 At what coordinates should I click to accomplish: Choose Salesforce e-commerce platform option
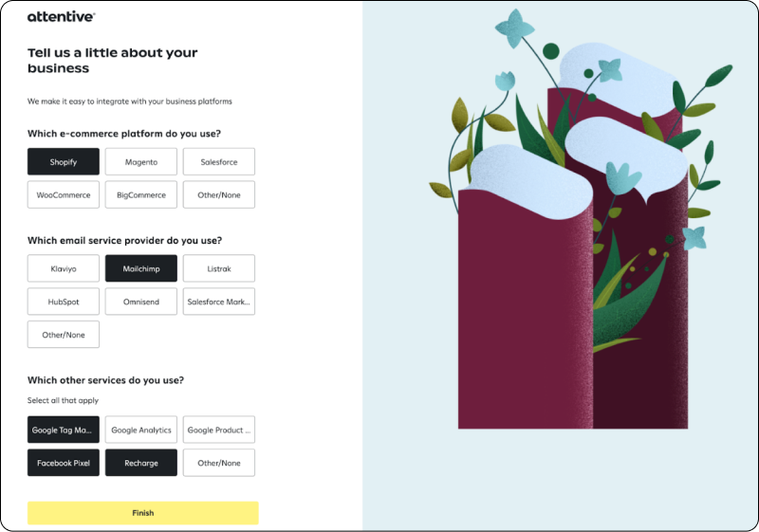point(219,161)
